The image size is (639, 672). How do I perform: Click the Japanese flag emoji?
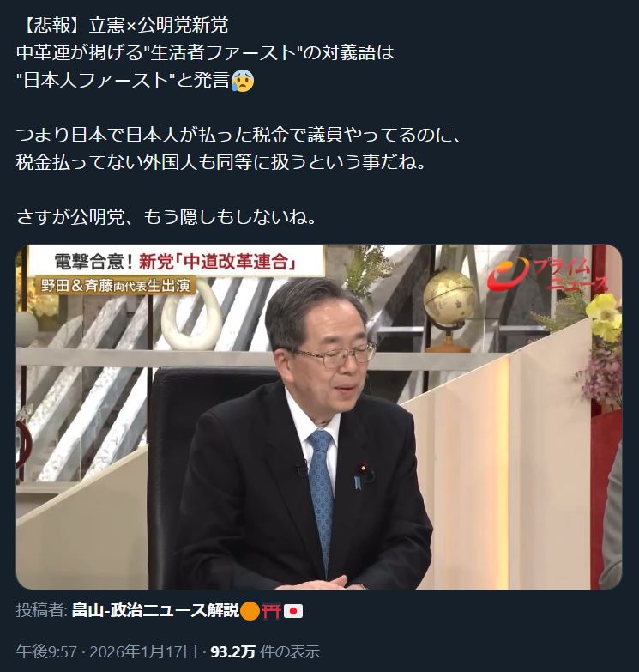pyautogui.click(x=293, y=611)
